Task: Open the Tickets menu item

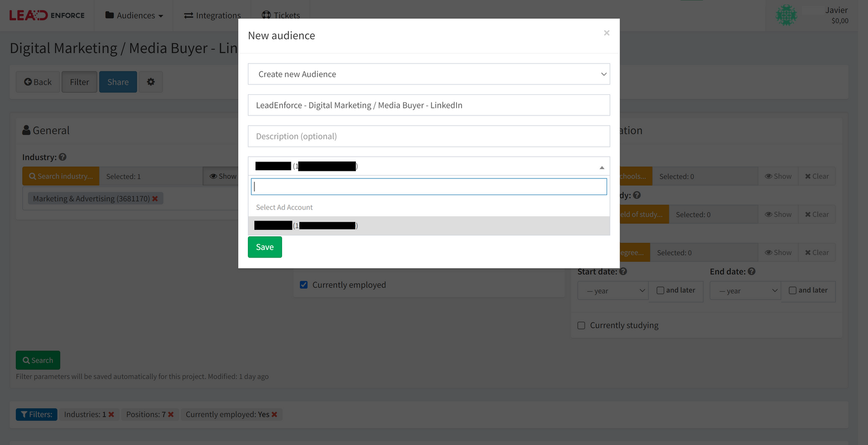Action: (280, 15)
